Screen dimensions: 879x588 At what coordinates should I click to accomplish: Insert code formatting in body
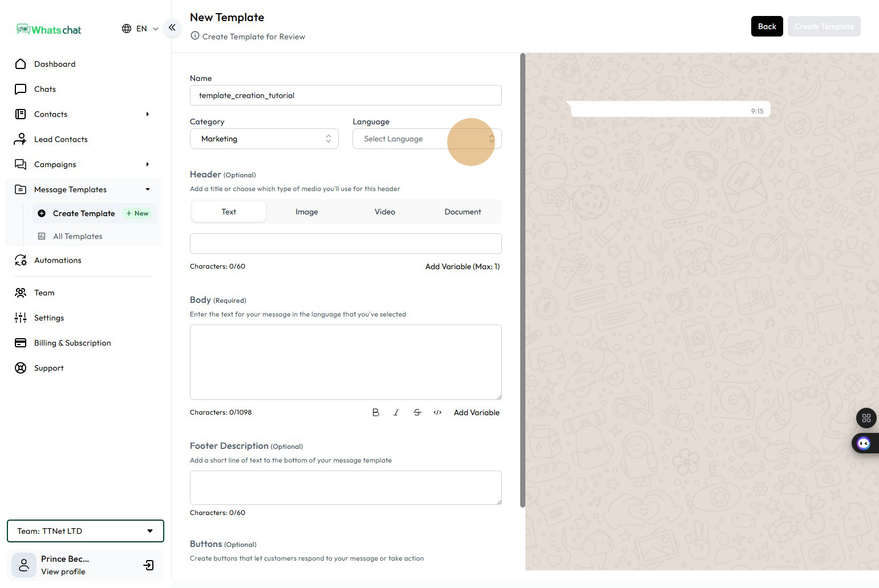pos(438,412)
